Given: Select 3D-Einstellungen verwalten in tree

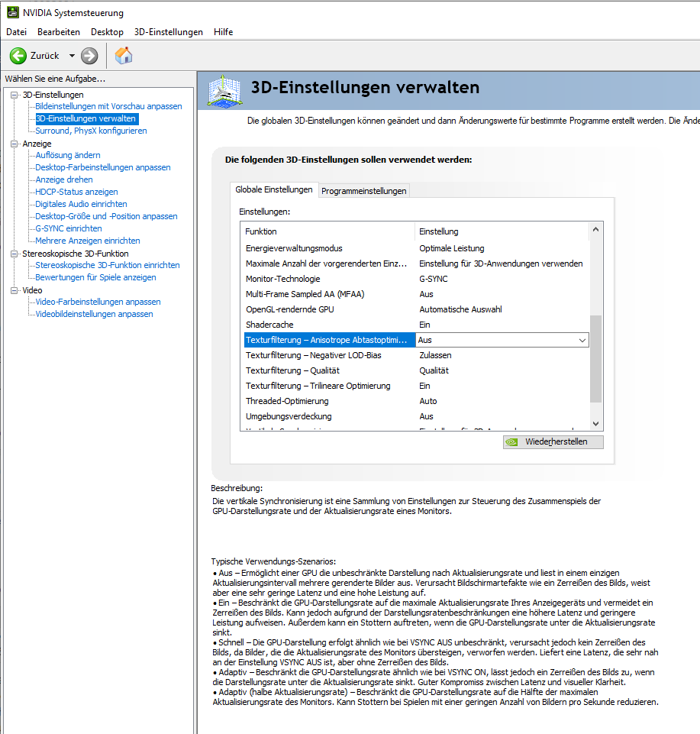Looking at the screenshot, I should click(86, 118).
